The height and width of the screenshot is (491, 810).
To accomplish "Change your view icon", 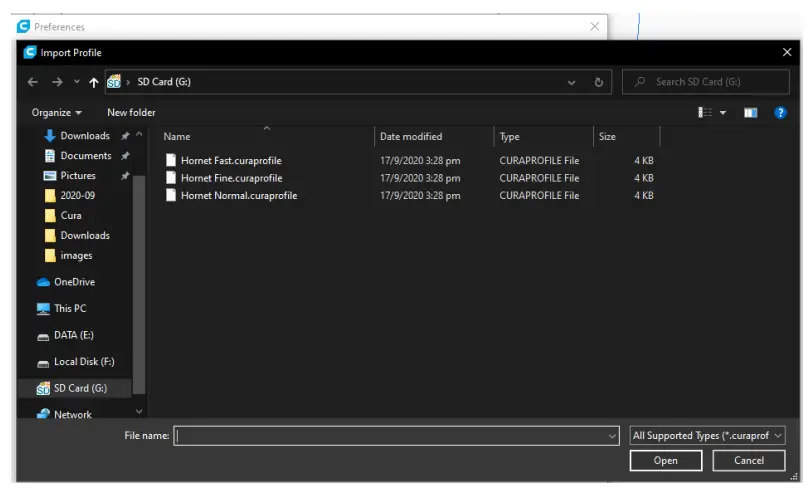I will 705,113.
